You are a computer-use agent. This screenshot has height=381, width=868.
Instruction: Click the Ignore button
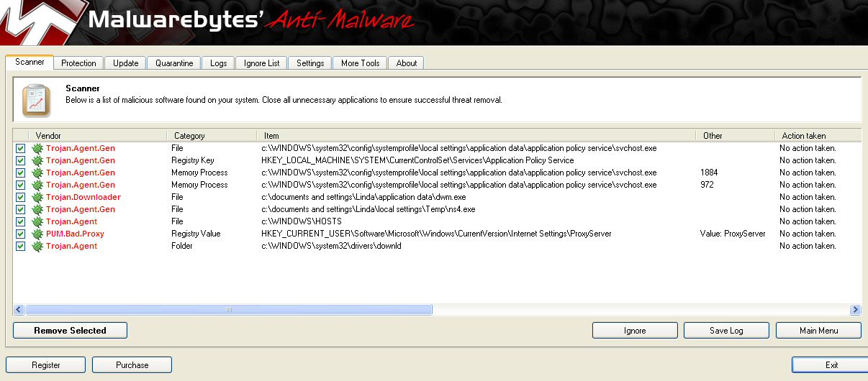(x=635, y=331)
